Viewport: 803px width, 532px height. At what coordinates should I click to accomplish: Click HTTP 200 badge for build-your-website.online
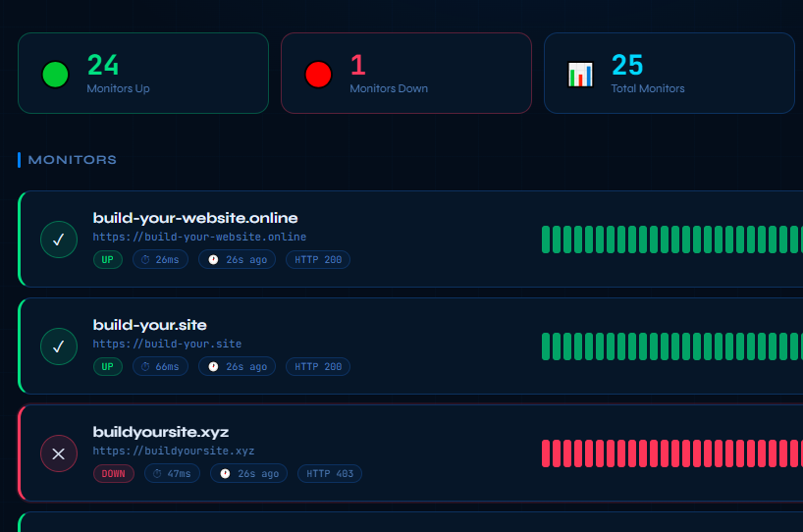(x=318, y=259)
